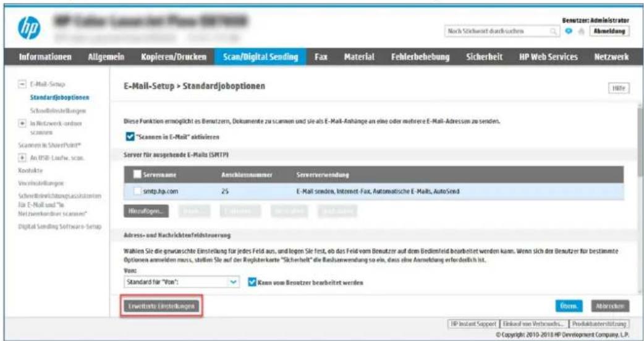Open the Standard für "Von" dropdown
644x341 pixels.
click(x=181, y=283)
